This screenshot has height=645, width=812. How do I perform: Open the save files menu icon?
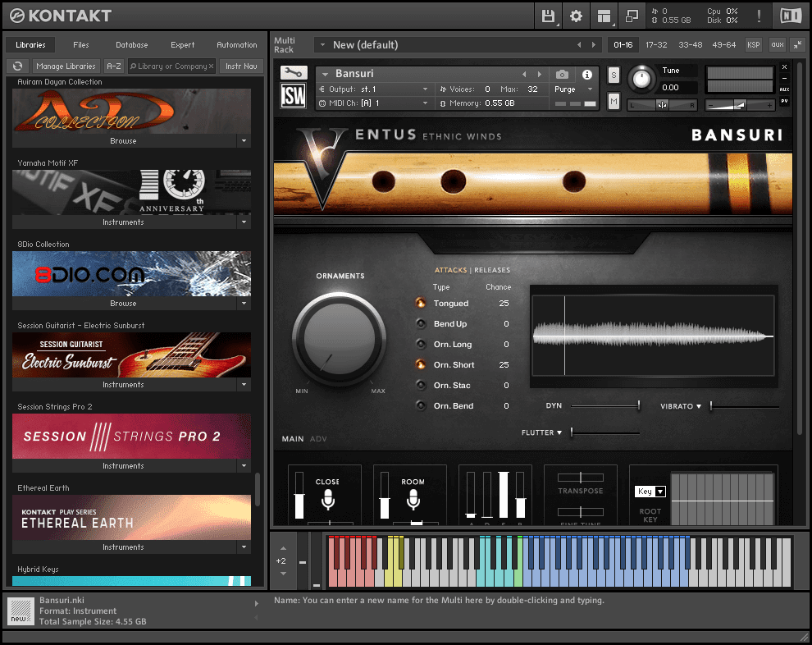point(548,16)
